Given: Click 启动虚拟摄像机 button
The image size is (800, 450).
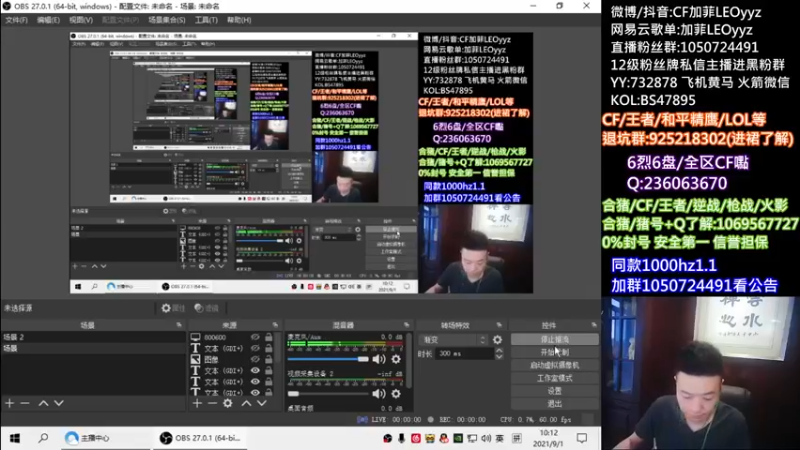Looking at the screenshot, I should pos(555,365).
